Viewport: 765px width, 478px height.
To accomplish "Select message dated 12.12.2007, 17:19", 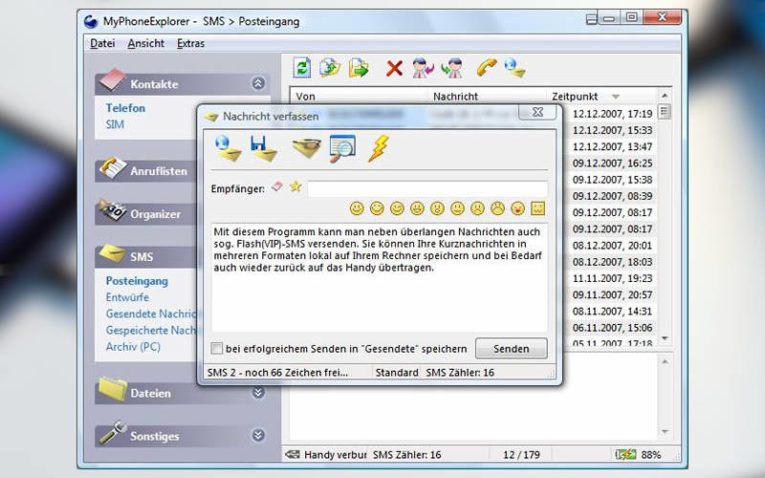I will pos(612,114).
